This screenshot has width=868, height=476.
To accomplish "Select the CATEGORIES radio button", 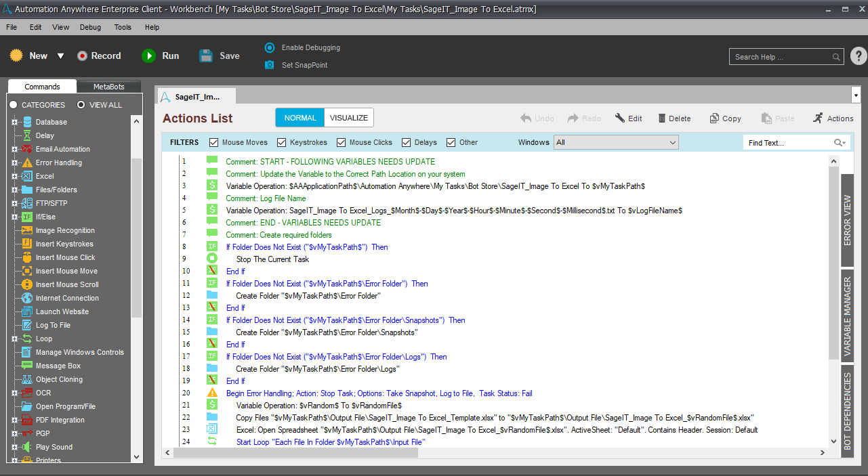I will coord(14,105).
